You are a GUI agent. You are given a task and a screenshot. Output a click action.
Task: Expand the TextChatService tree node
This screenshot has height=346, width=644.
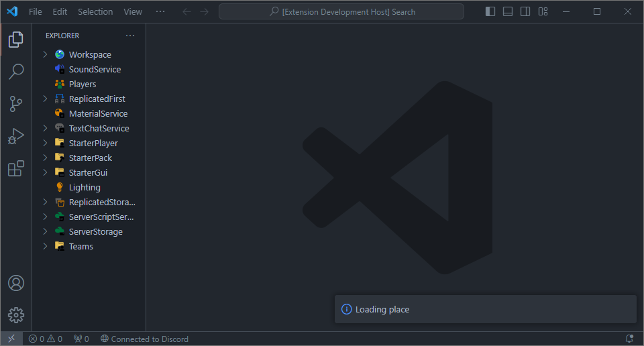[45, 128]
